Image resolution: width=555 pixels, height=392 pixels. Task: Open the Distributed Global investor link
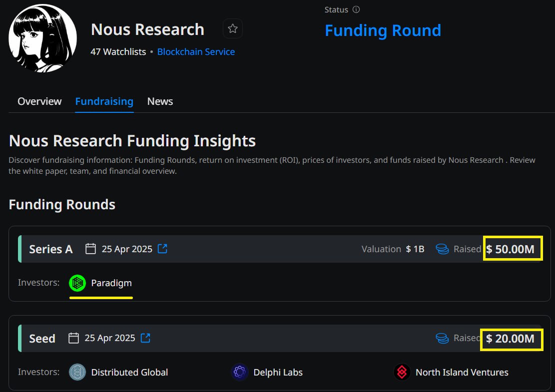[129, 373]
